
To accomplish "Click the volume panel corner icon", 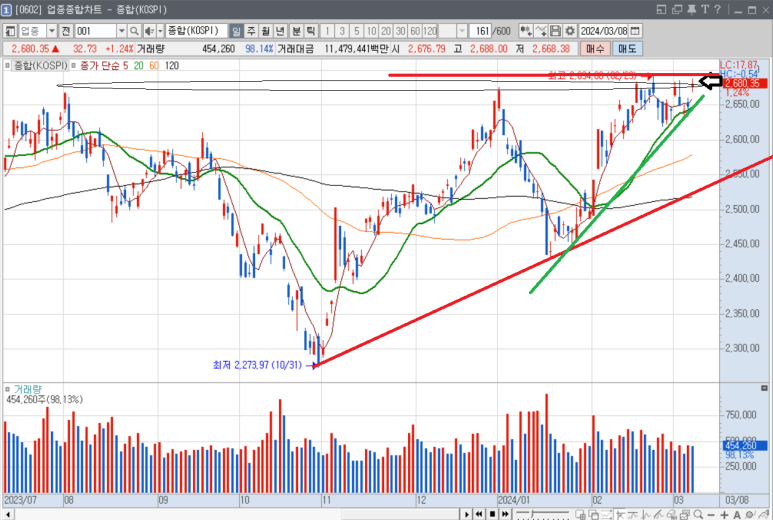I will 764,388.
